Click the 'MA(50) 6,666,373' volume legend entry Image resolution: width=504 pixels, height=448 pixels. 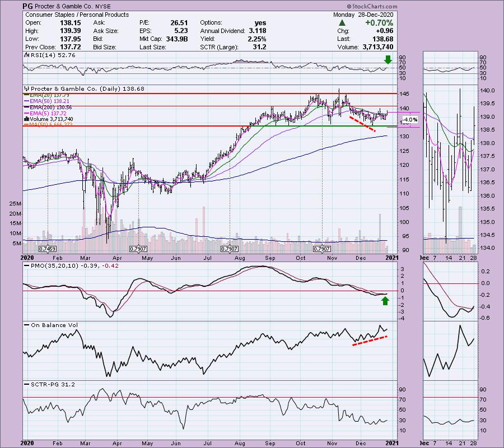point(51,124)
